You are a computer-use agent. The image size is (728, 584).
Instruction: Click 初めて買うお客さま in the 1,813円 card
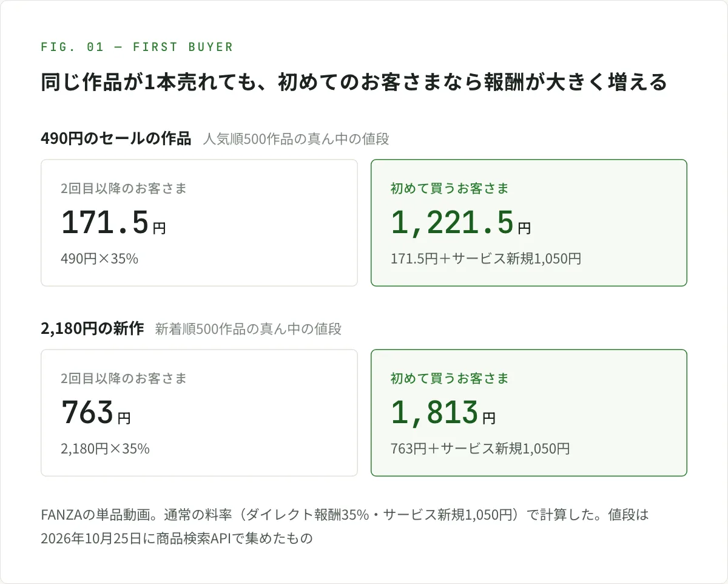pyautogui.click(x=450, y=378)
